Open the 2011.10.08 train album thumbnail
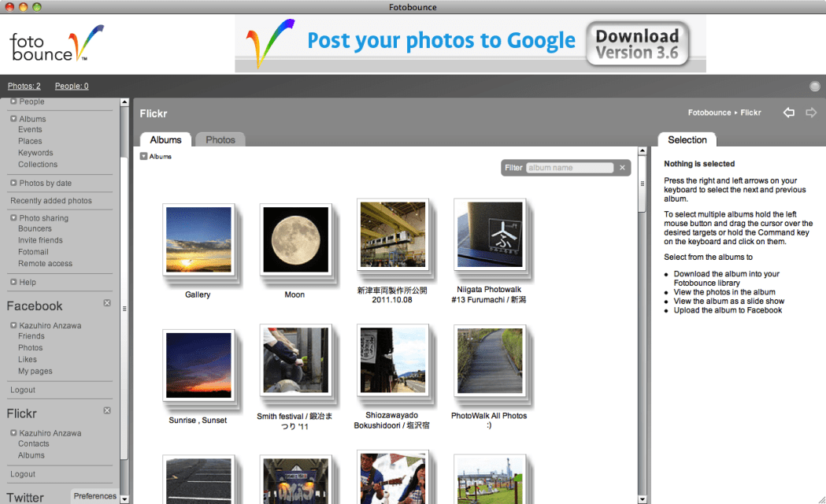 392,235
